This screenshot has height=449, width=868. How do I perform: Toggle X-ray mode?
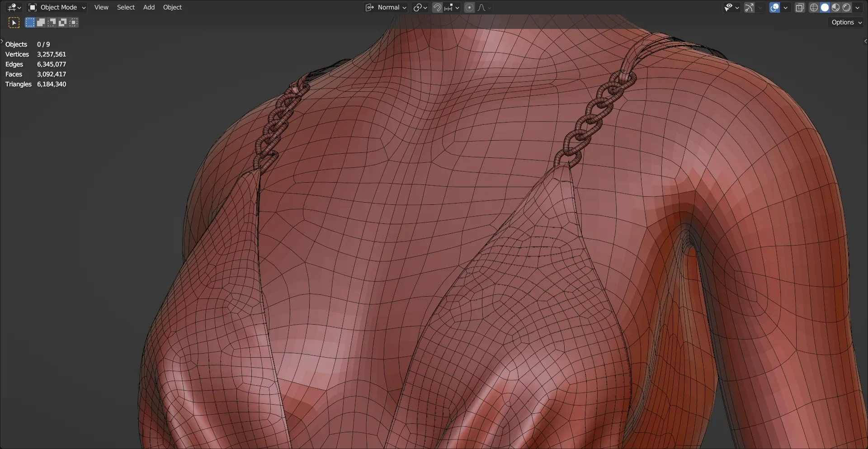(800, 7)
